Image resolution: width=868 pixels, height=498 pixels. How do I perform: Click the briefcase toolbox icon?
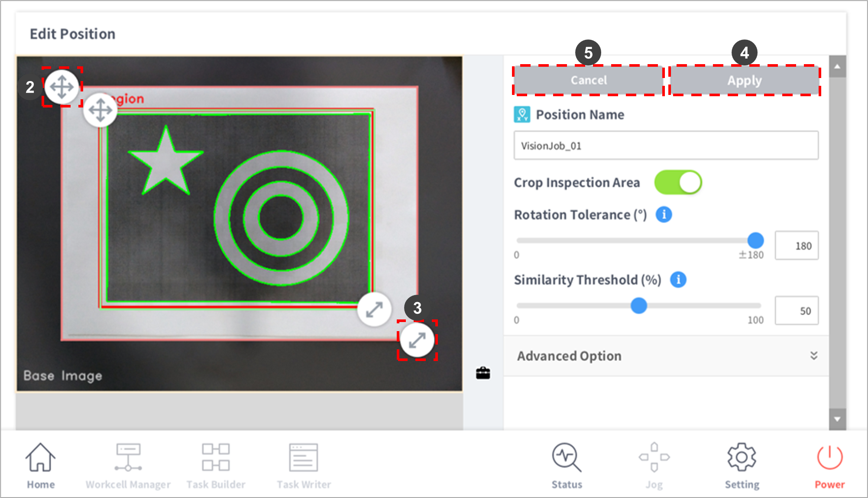coord(483,373)
